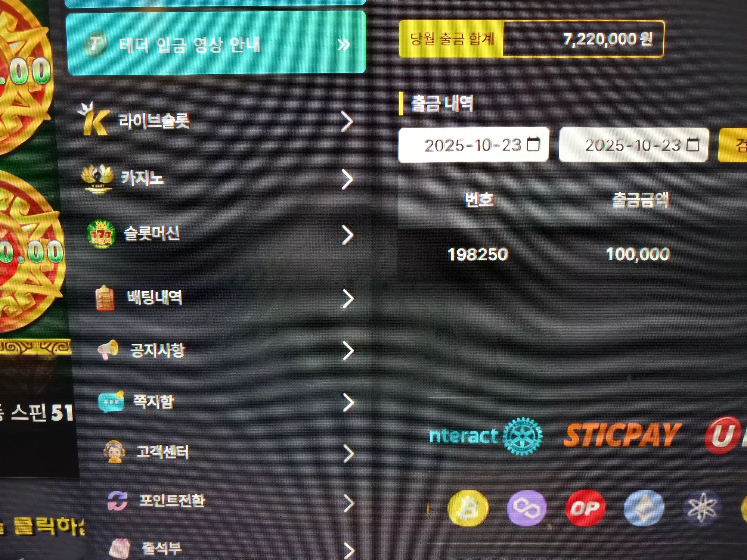Click the 배팅내역 clipboard icon
The width and height of the screenshot is (747, 560).
(x=105, y=298)
